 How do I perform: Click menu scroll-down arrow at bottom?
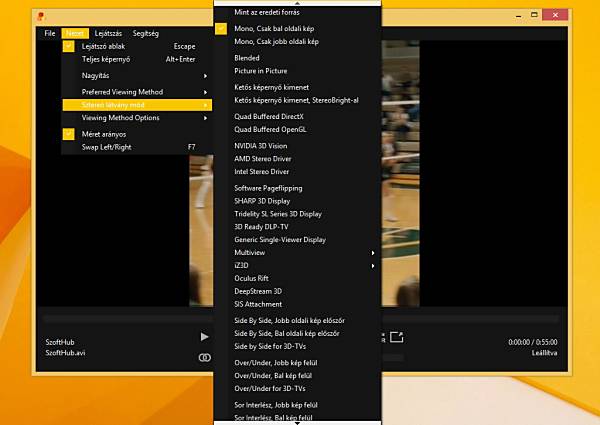tap(297, 423)
